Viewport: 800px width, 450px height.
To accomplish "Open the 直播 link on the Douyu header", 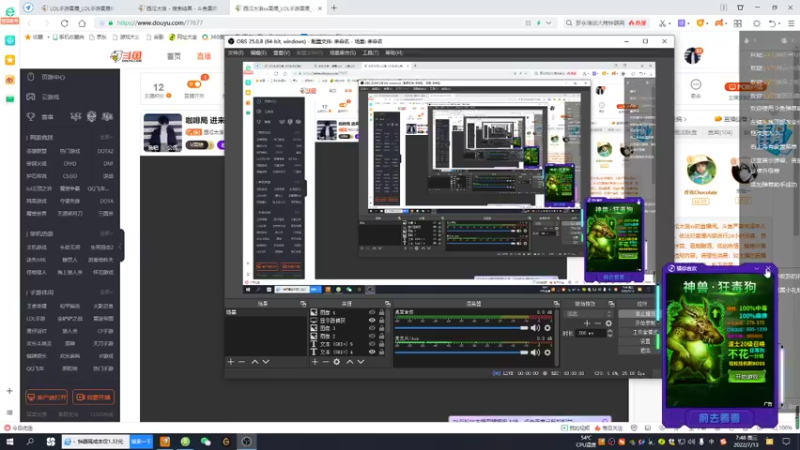I will (204, 56).
